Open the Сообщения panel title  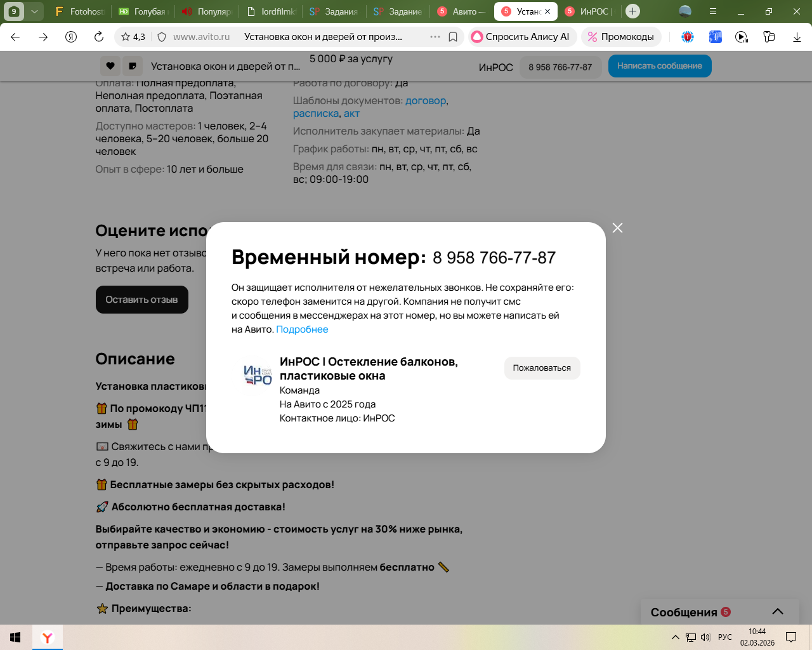point(684,612)
